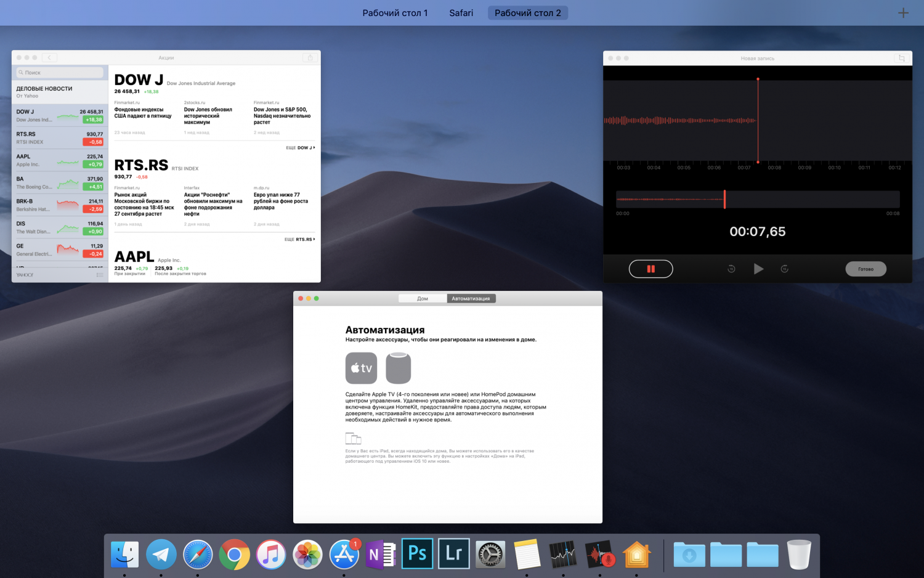Screen dimensions: 924x578
Task: Add new desktop with plus button
Action: pyautogui.click(x=903, y=13)
